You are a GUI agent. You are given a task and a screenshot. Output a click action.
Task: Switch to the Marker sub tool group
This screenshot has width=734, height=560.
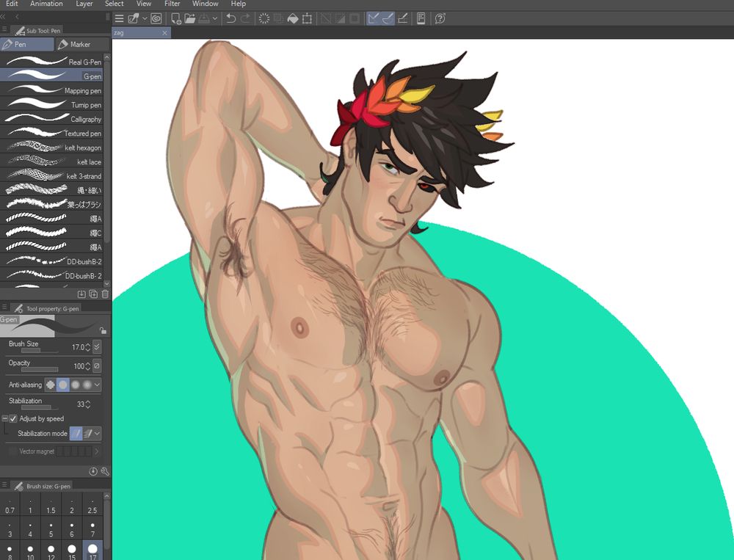(82, 44)
